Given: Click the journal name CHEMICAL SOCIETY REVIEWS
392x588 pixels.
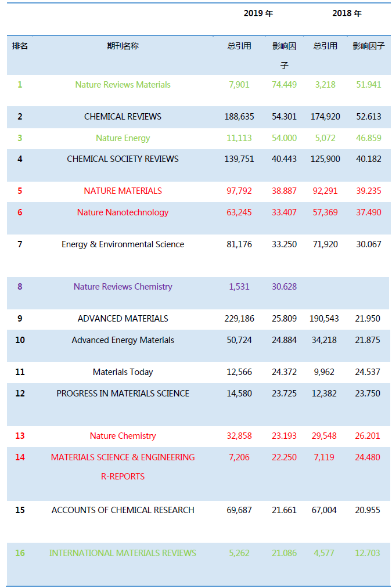Looking at the screenshot, I should point(123,159).
